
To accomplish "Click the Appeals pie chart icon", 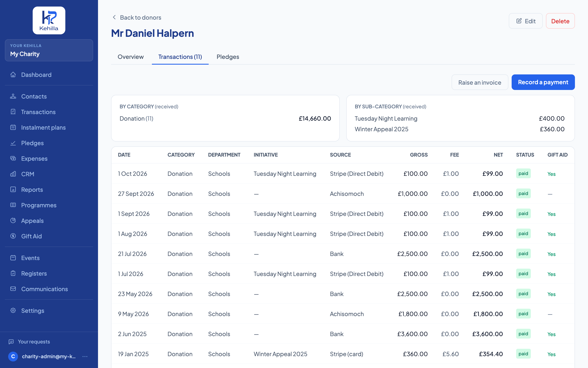I will pyautogui.click(x=13, y=221).
